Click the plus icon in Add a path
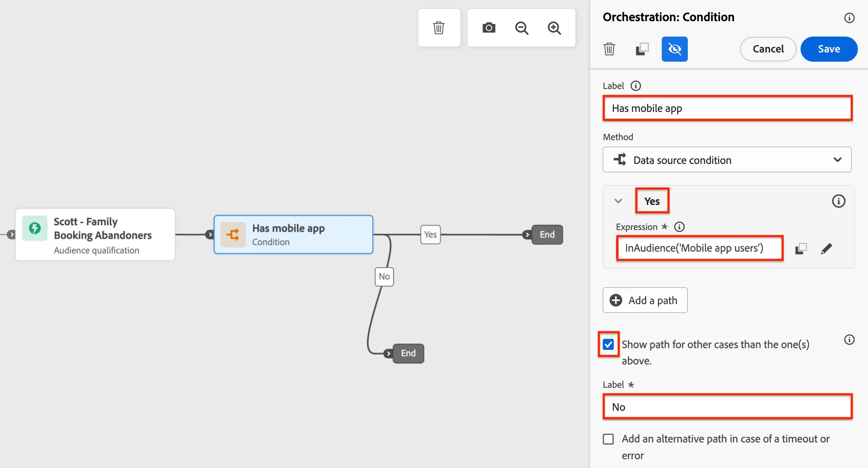 coord(616,300)
